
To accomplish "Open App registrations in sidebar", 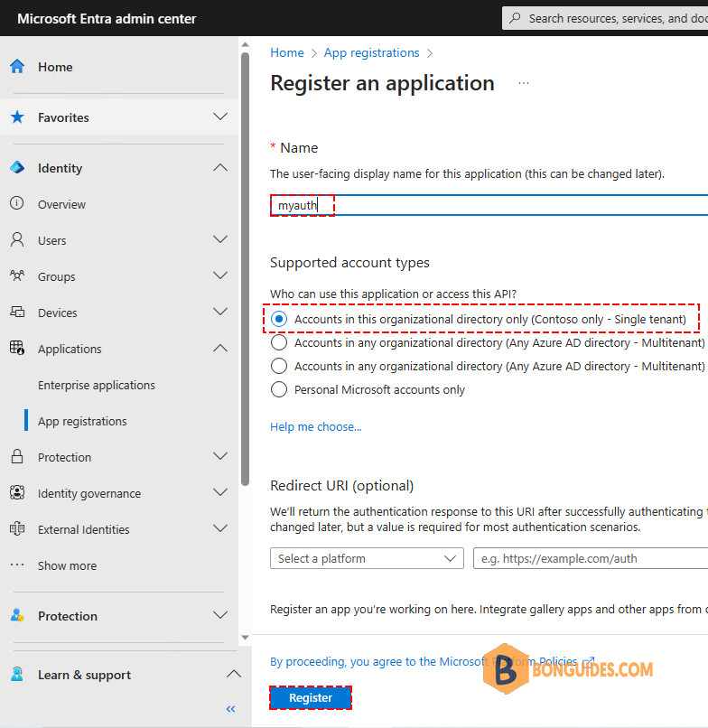I will [x=82, y=421].
